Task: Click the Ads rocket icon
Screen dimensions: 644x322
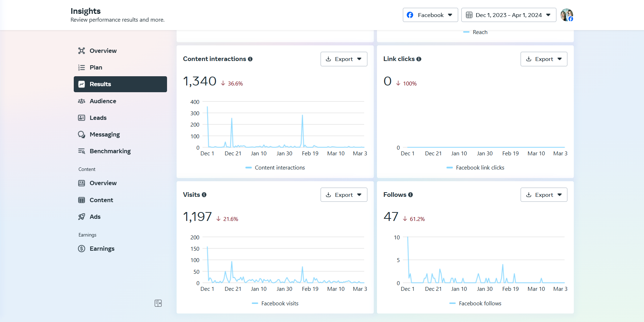Action: pos(82,217)
